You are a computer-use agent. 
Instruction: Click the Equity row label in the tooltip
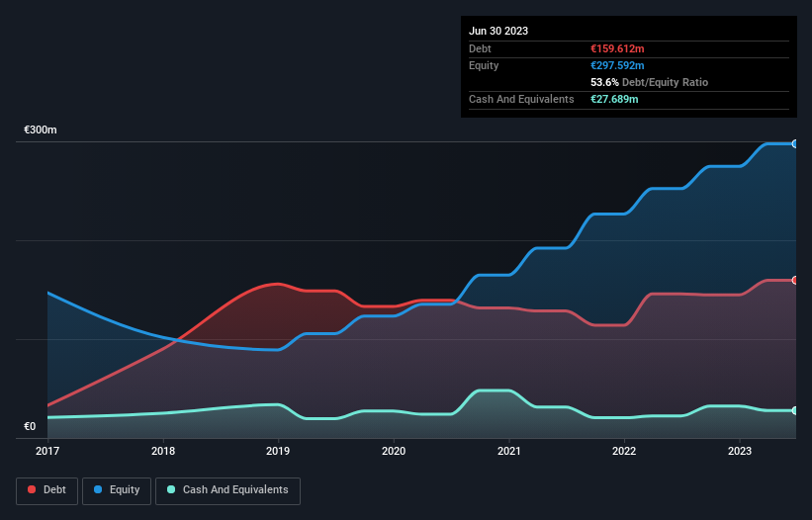pos(484,65)
